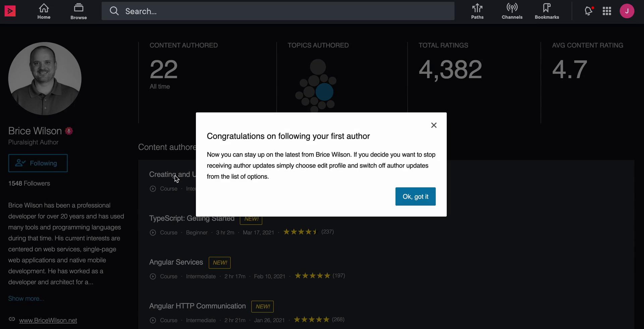The image size is (644, 329).
Task: Open the Angular Services course
Action: [x=176, y=262]
